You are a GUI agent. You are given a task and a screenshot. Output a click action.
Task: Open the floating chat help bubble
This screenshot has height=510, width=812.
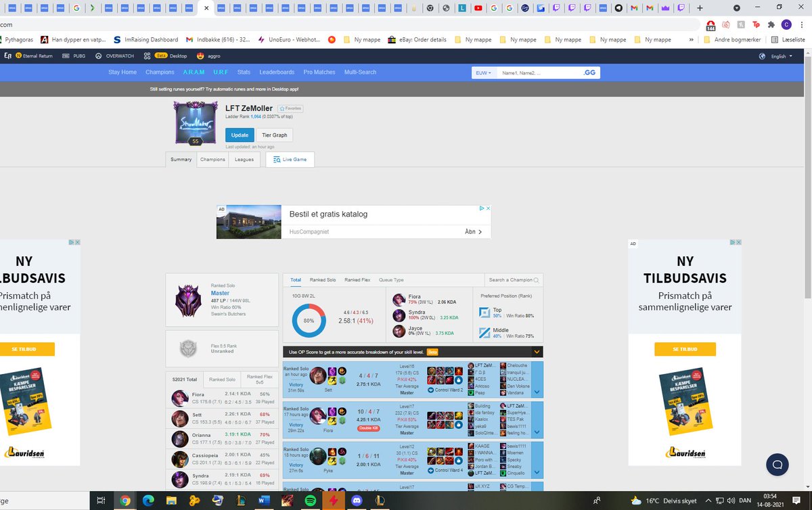point(777,465)
